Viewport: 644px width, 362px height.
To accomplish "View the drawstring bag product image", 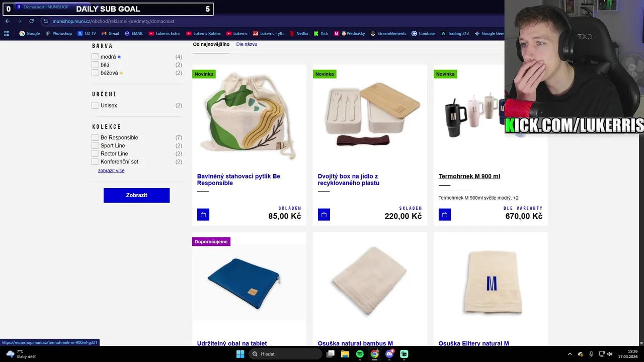I will [249, 116].
